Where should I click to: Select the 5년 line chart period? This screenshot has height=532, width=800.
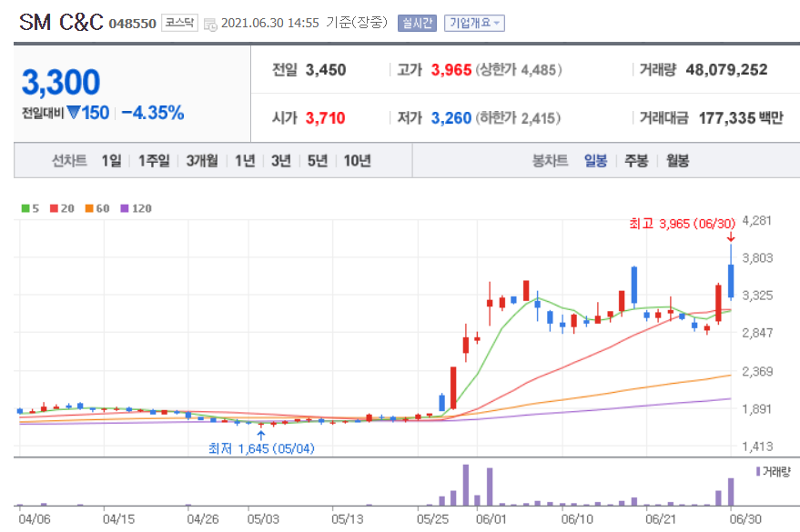[318, 161]
